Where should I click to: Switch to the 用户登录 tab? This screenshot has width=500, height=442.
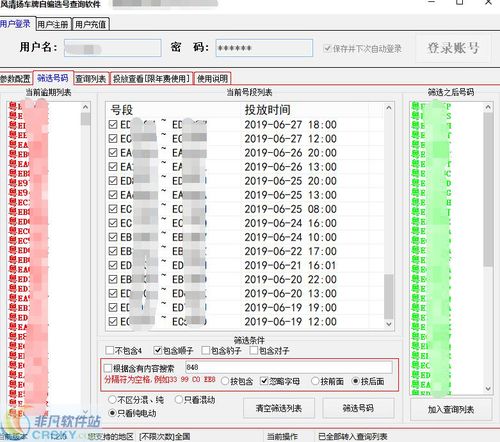click(16, 24)
